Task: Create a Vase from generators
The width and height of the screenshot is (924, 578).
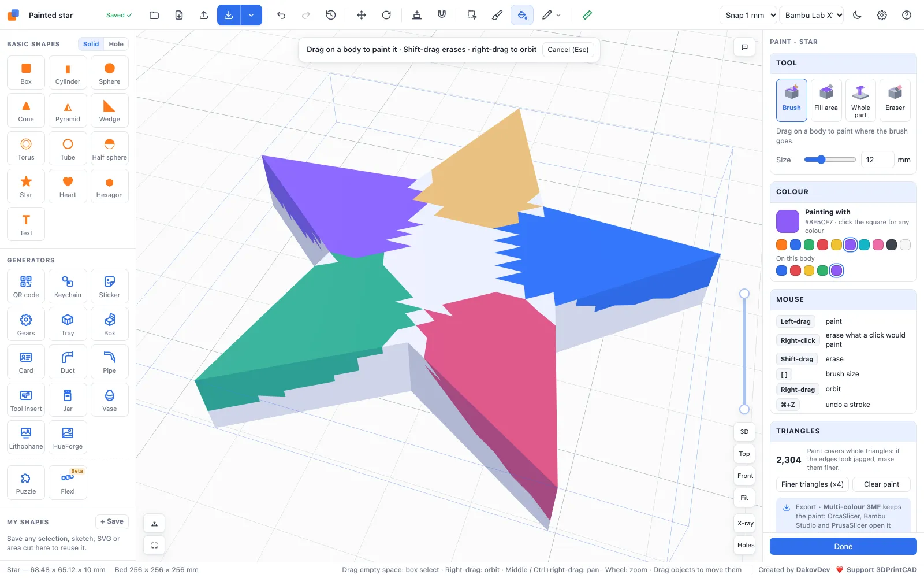Action: click(110, 400)
